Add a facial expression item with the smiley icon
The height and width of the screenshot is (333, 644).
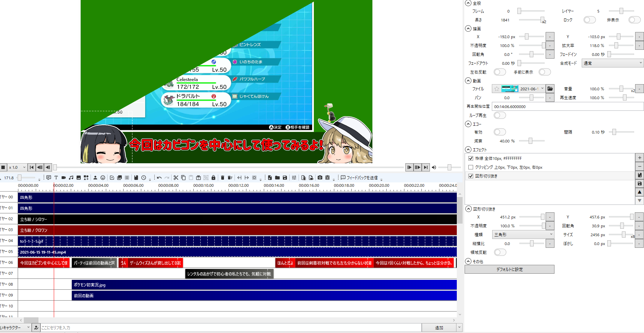pyautogui.click(x=103, y=178)
